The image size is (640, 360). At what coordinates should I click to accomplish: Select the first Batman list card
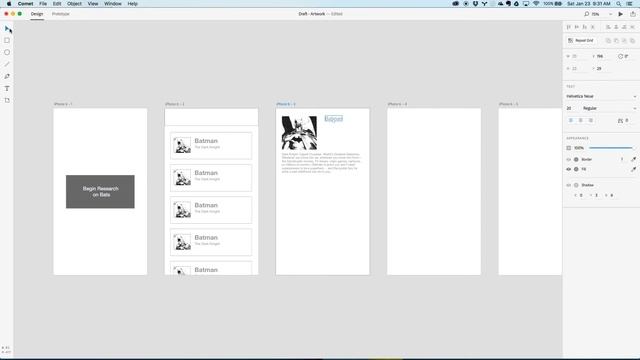(211, 145)
